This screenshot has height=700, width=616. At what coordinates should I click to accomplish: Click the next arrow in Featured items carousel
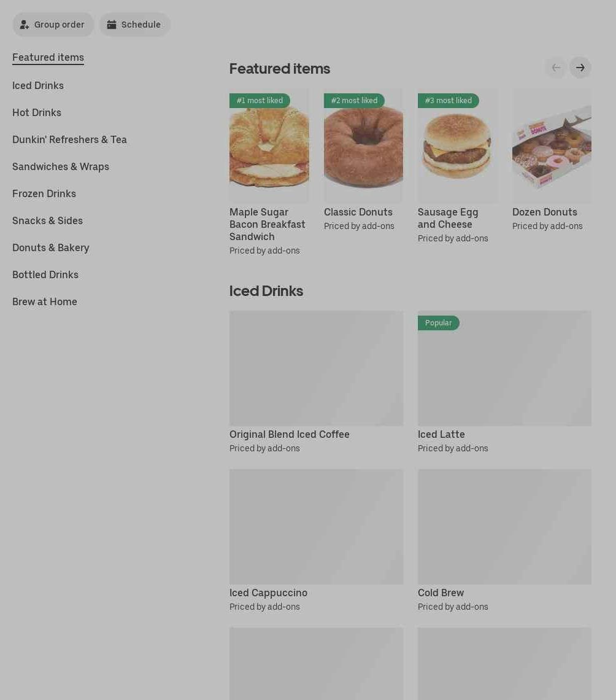(580, 68)
